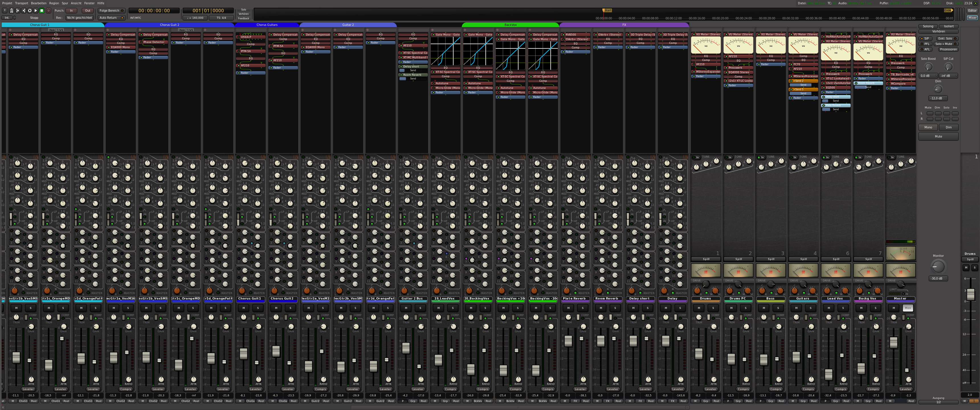Click the go-to-end transport icon

pos(24,11)
